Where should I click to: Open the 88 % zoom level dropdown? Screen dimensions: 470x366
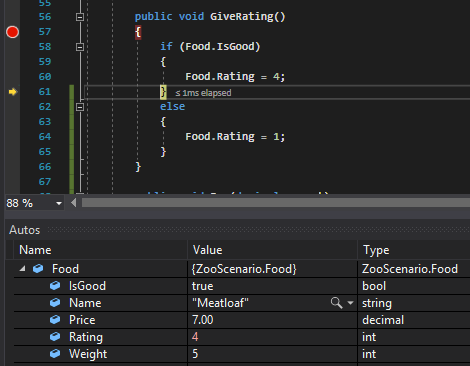59,203
